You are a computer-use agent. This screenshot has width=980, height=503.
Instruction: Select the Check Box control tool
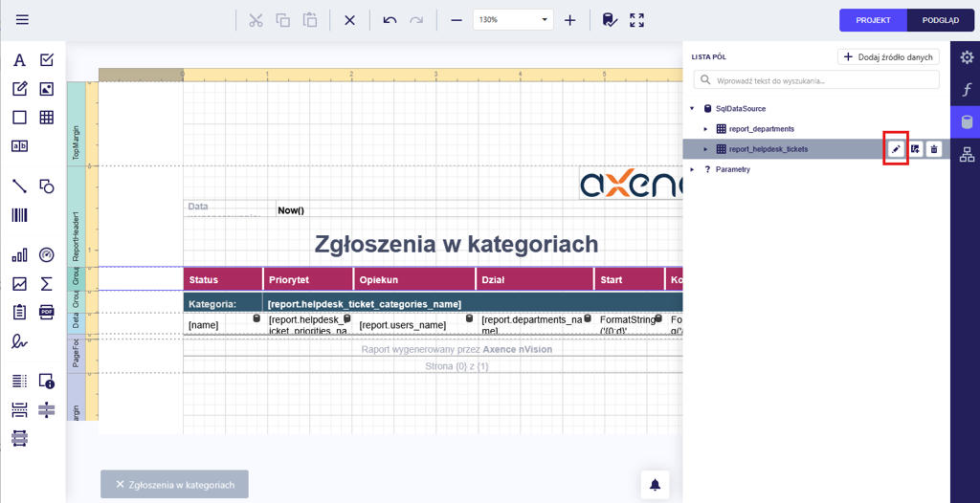[46, 60]
